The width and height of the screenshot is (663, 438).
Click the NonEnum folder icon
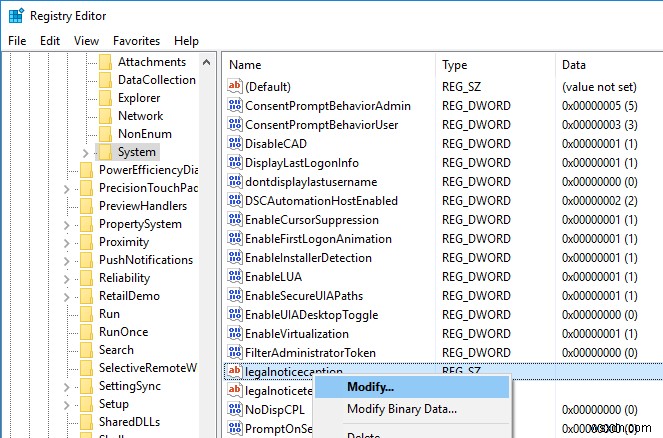(x=105, y=134)
